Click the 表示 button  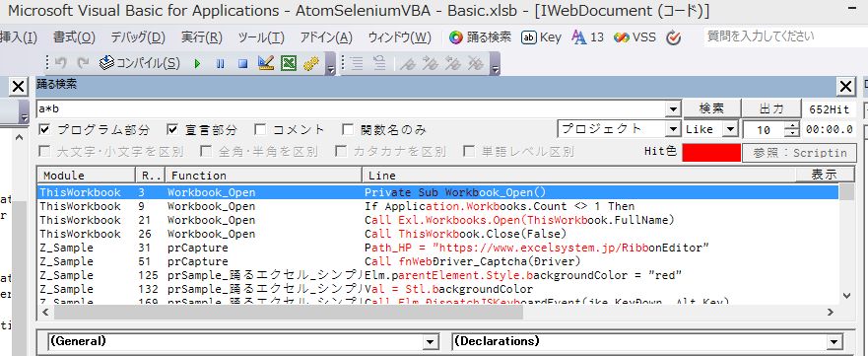tap(824, 175)
